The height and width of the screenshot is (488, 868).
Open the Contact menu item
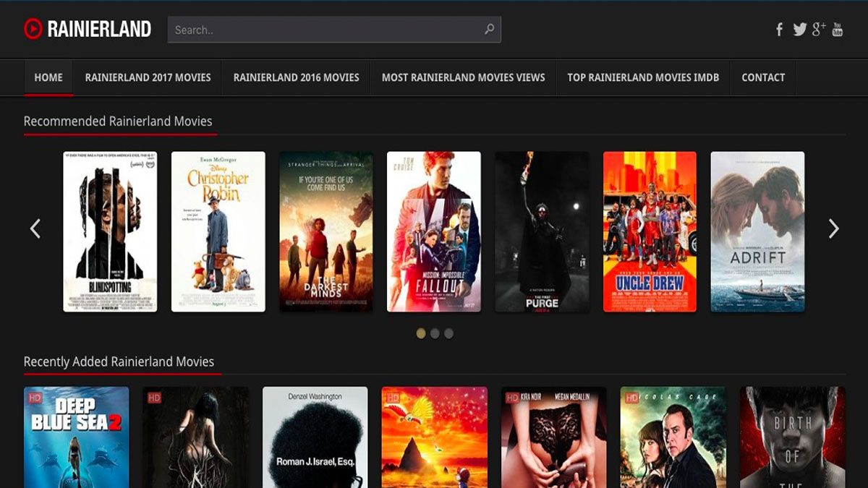763,77
